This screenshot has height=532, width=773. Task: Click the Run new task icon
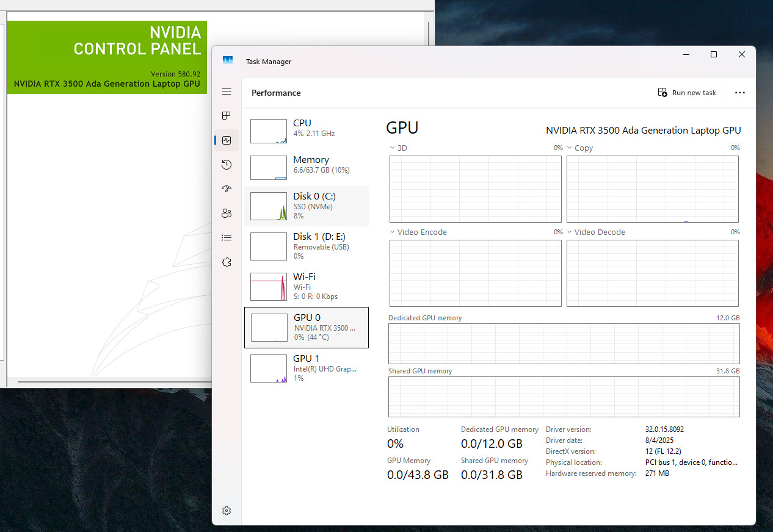coord(662,93)
